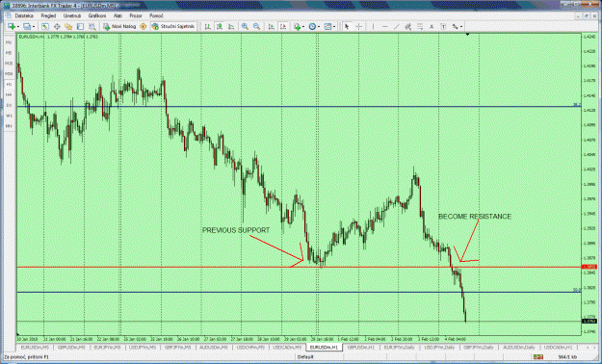The image size is (602, 364).
Task: Expand the arrows tool dropdown arrow
Action: click(461, 27)
